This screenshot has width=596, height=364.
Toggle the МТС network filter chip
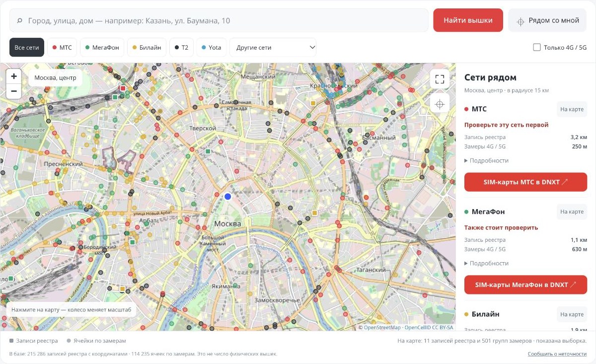click(x=62, y=48)
